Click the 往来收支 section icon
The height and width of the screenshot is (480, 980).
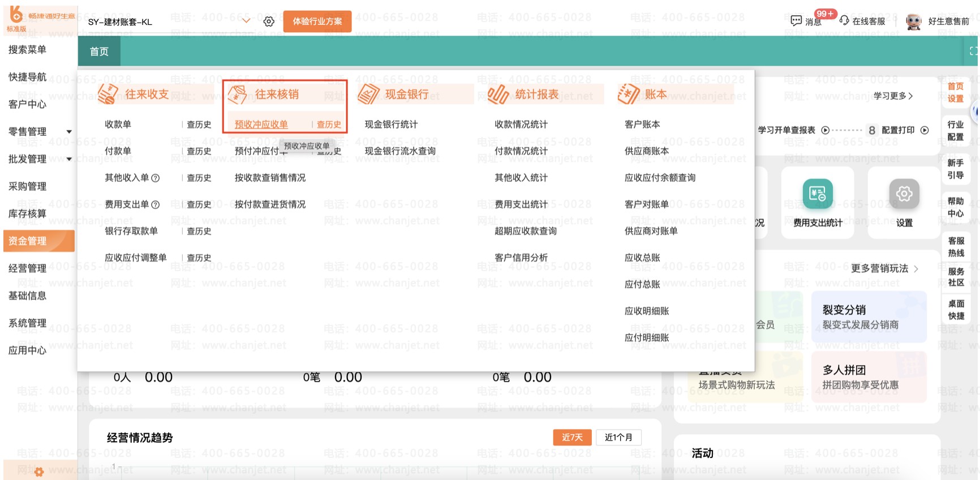coord(108,94)
